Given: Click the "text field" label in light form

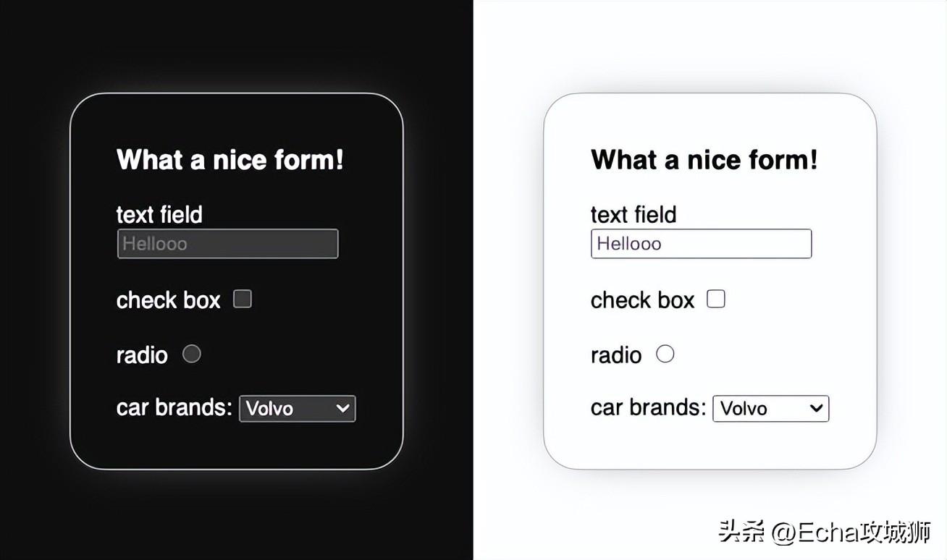Looking at the screenshot, I should (x=634, y=215).
